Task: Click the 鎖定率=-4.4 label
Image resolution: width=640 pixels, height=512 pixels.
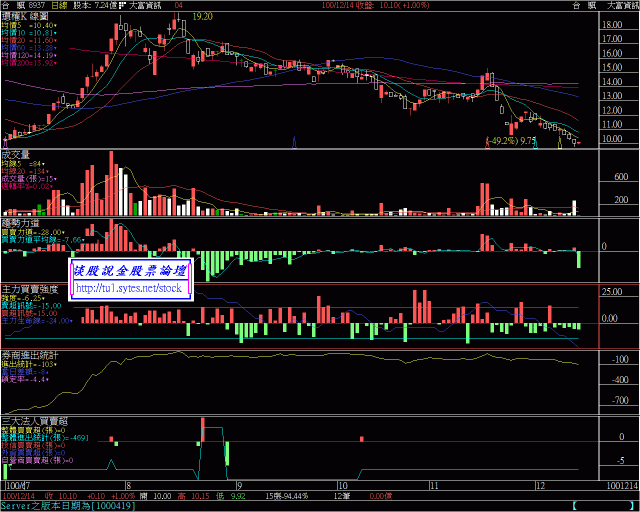Action: (x=23, y=379)
